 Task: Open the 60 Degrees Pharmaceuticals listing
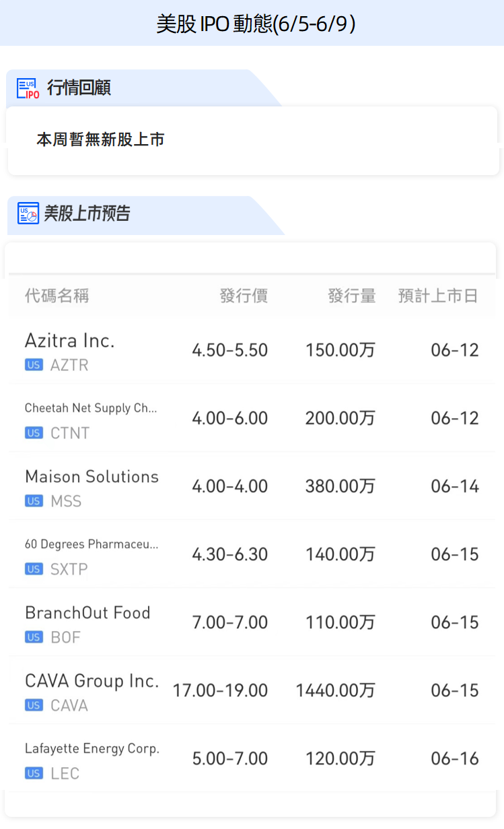tap(92, 544)
